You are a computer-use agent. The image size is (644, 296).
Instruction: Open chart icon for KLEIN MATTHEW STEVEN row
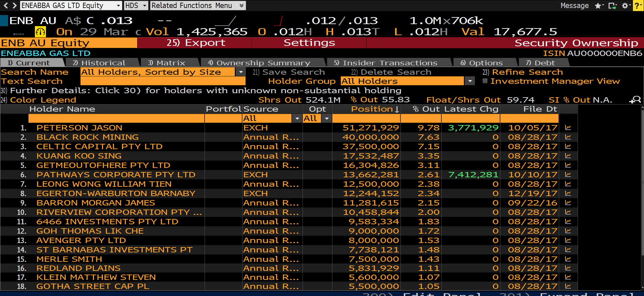[x=568, y=277]
